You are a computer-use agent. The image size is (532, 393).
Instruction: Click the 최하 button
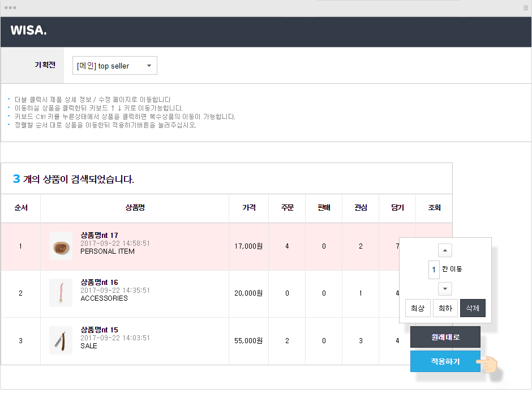[445, 308]
